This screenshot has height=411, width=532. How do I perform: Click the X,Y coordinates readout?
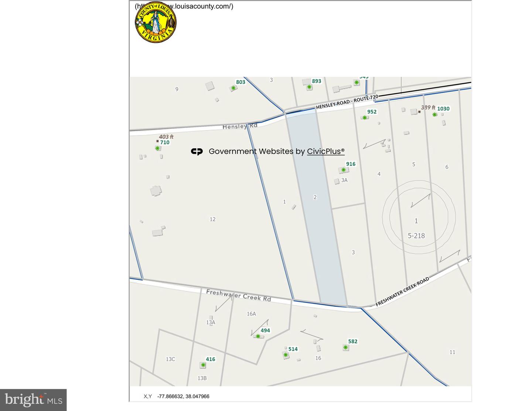coord(177,396)
